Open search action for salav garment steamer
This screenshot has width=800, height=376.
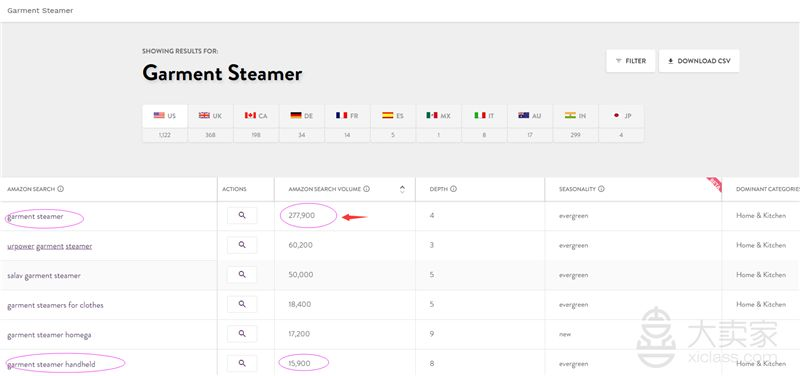(242, 275)
